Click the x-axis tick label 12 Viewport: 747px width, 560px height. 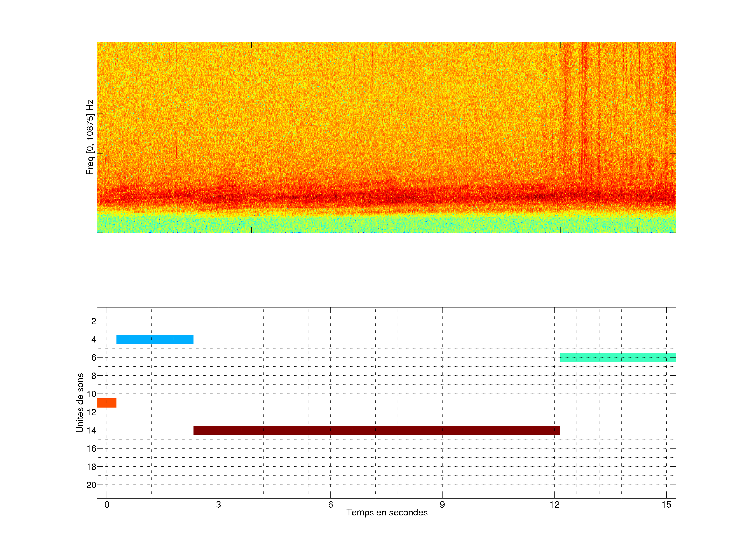[x=554, y=505]
